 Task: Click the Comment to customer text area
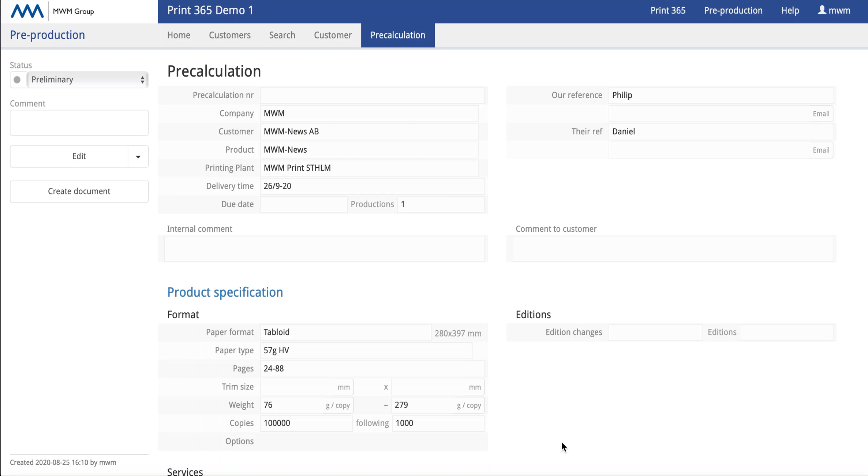point(673,249)
